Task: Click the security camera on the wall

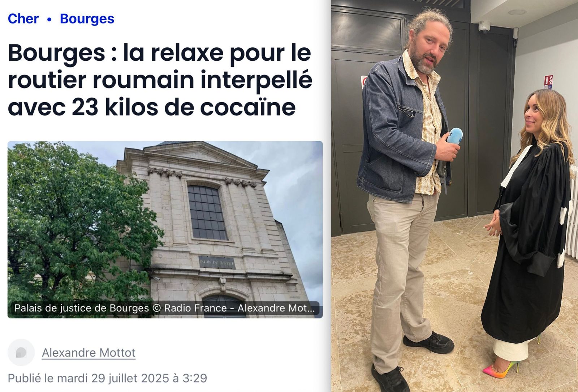Action: (484, 27)
